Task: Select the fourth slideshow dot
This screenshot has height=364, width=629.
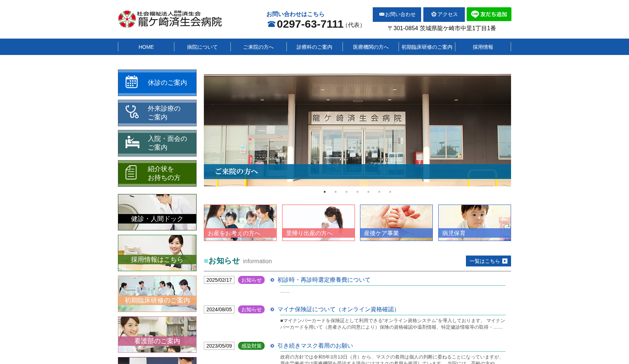Action: pos(357,192)
